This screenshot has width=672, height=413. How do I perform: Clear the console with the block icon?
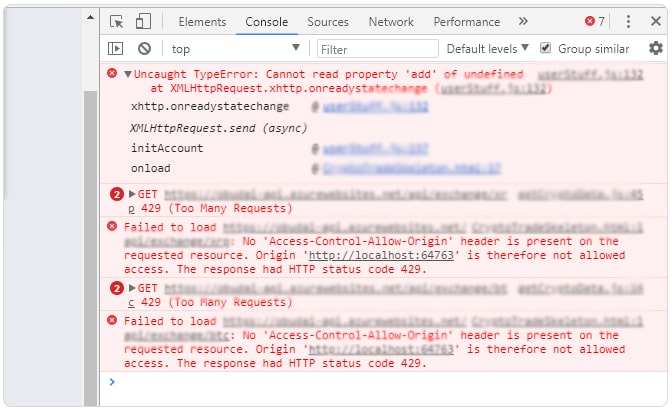pyautogui.click(x=144, y=48)
